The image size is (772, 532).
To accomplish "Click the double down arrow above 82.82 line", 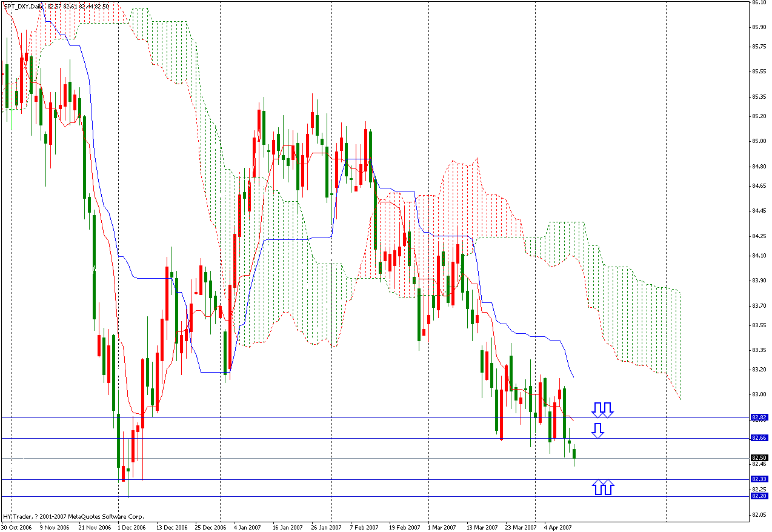I will tap(603, 410).
